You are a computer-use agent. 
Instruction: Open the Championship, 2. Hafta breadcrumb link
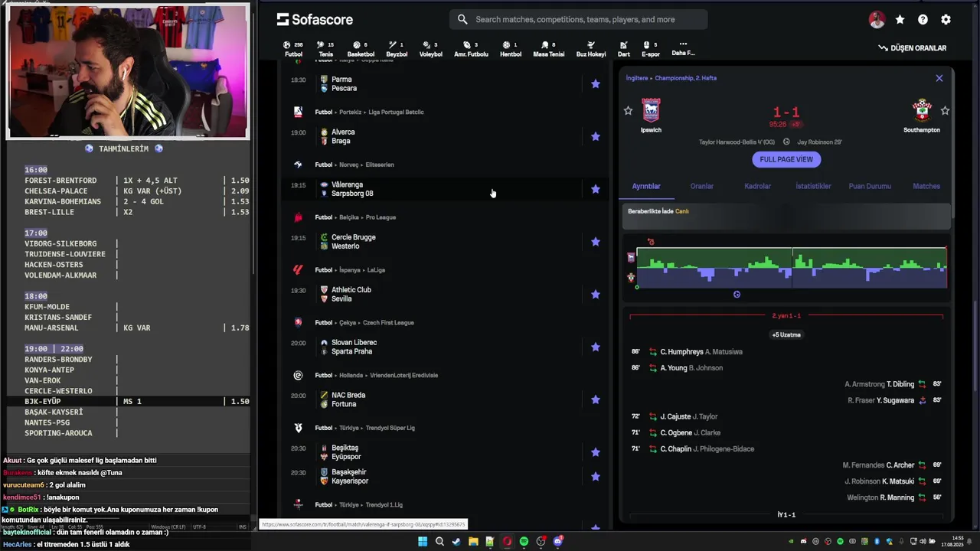coord(685,78)
